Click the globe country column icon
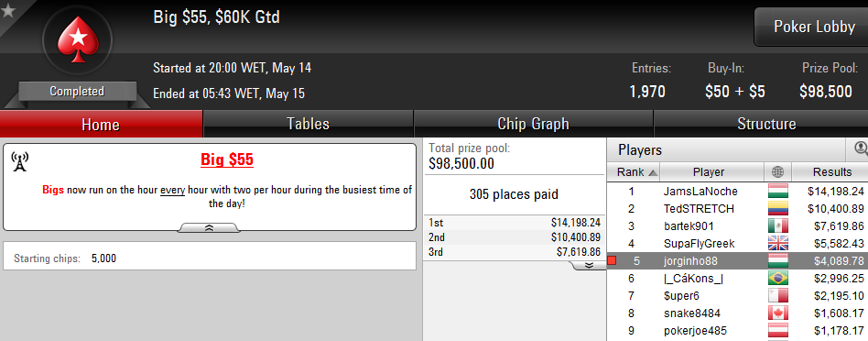The image size is (868, 341). coord(777,172)
